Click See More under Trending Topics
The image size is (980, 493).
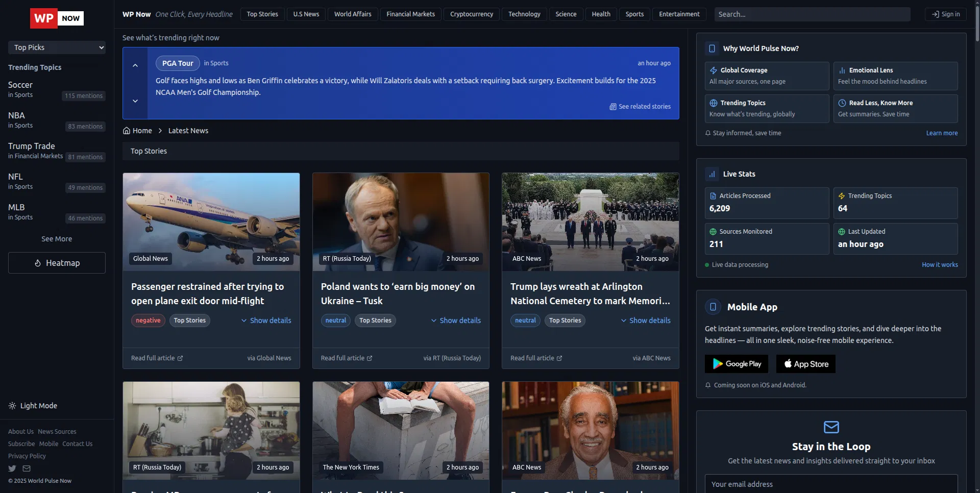point(56,238)
